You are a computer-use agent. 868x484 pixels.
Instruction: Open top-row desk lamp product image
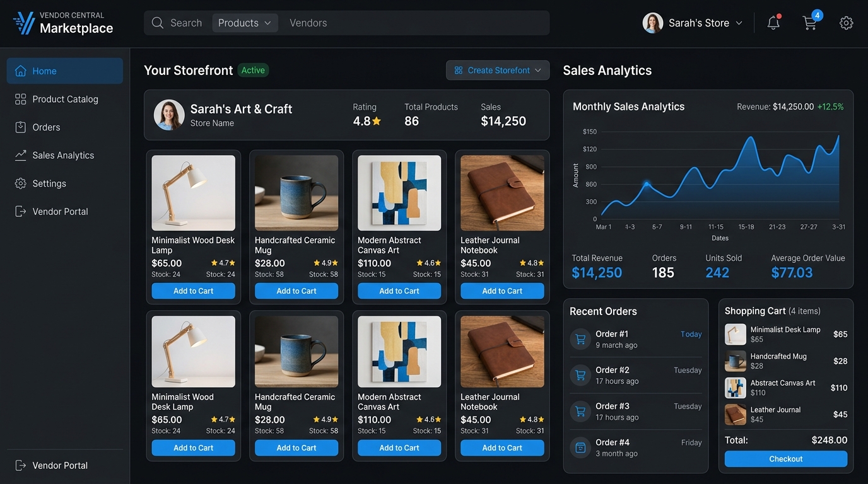tap(194, 193)
